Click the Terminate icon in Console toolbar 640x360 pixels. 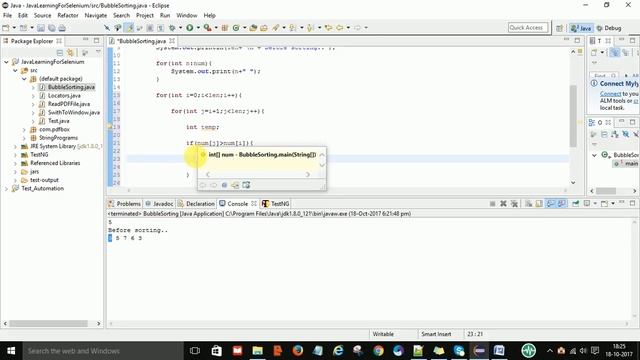tap(493, 203)
